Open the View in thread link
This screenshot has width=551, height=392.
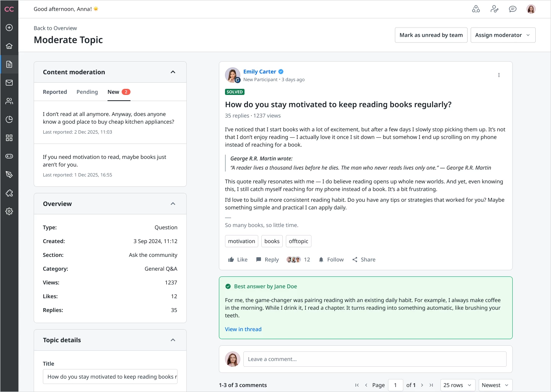(x=243, y=329)
